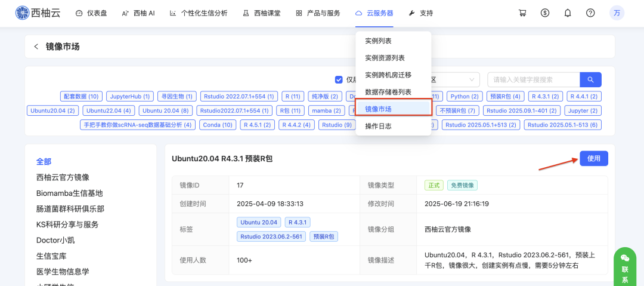Select KS科研分享与服务 category

(67, 225)
